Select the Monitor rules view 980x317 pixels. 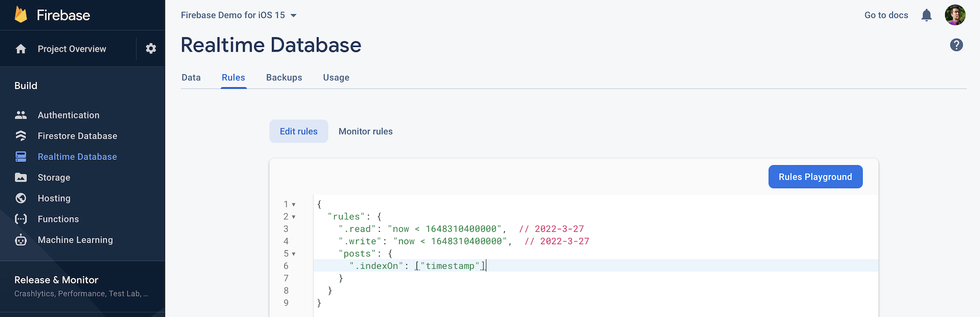point(365,131)
